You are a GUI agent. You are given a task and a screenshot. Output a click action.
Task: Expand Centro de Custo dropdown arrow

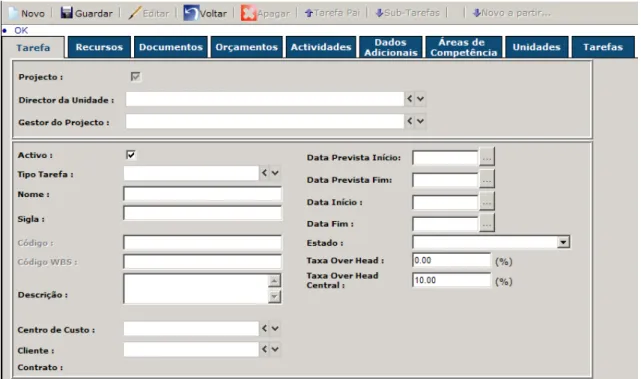click(275, 328)
